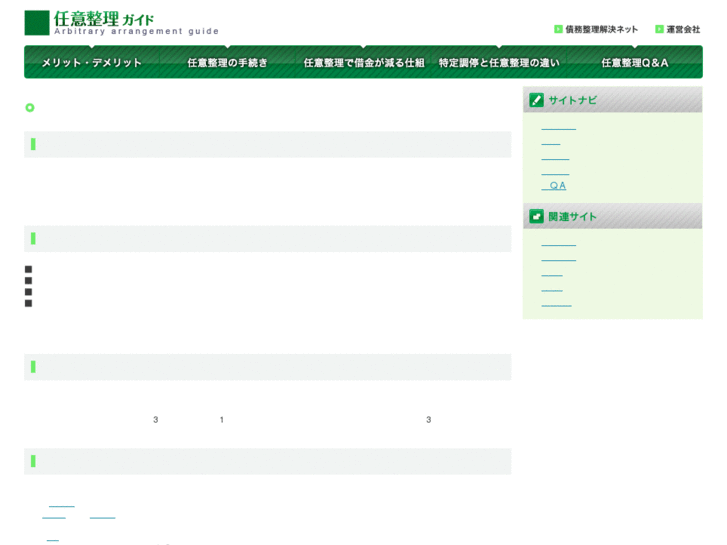Open the 任意整理ガイド site title
Image resolution: width=727 pixels, height=545 pixels.
[x=104, y=19]
